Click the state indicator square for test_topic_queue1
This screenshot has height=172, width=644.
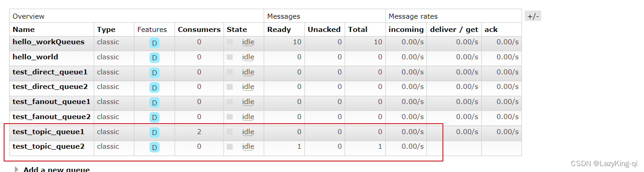[x=230, y=132]
